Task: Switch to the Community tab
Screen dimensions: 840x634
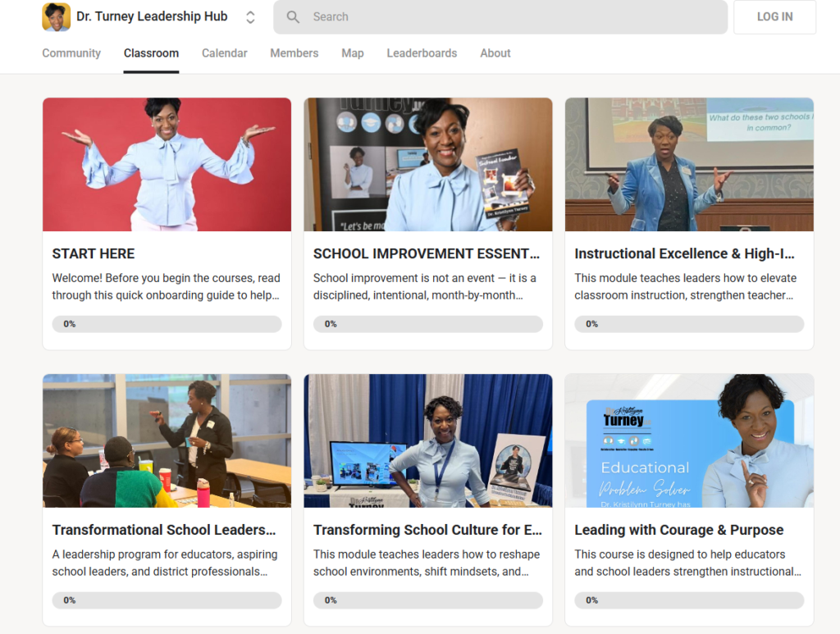Action: coord(71,53)
